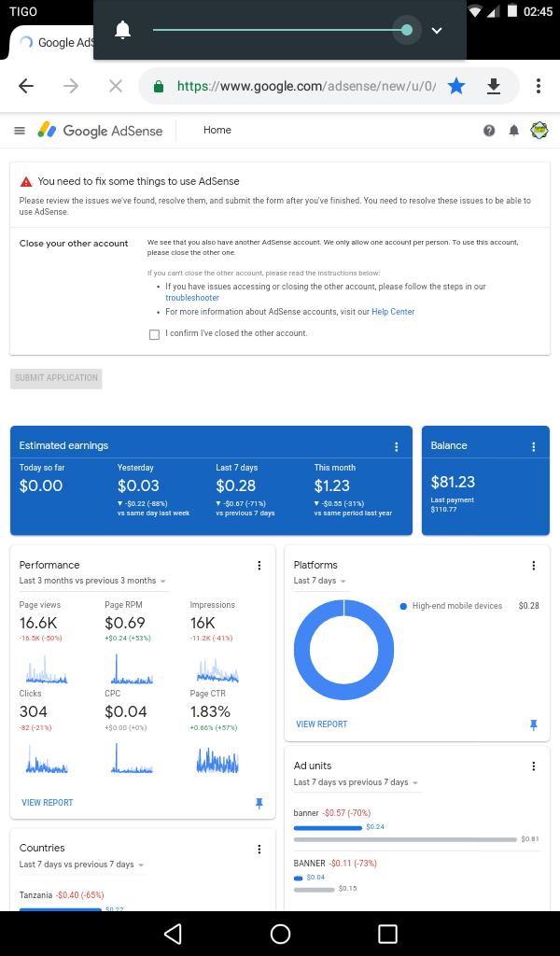Open Platforms 'Last 7 days' dropdown
560x956 pixels.
click(320, 581)
